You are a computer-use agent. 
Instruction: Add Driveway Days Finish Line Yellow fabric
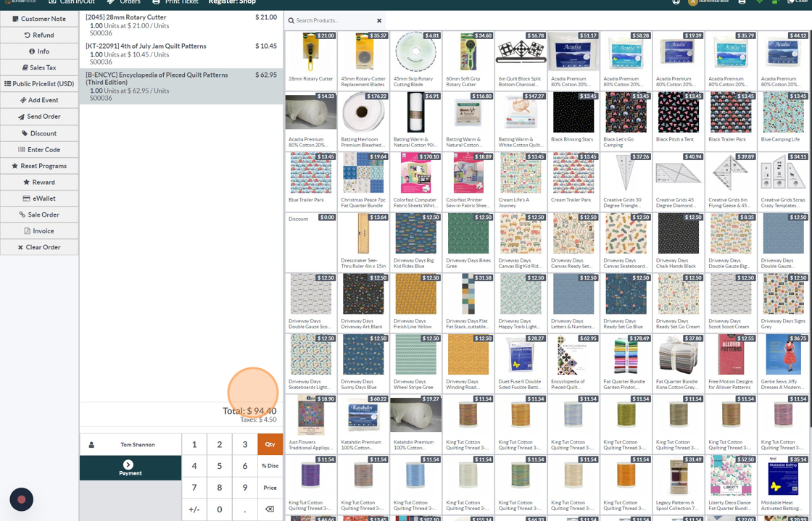(x=415, y=303)
